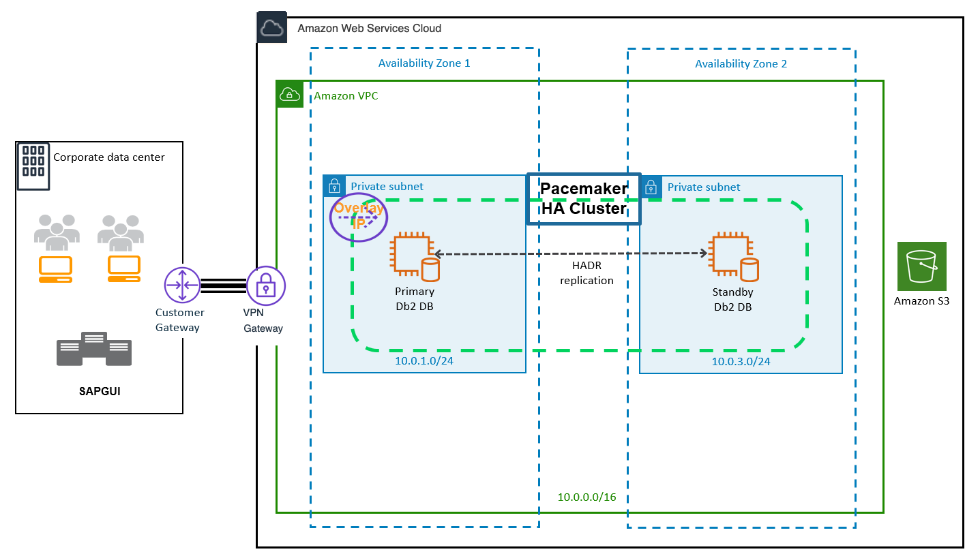
Task: Click the Pacemaker HA Cluster label box
Action: (584, 198)
